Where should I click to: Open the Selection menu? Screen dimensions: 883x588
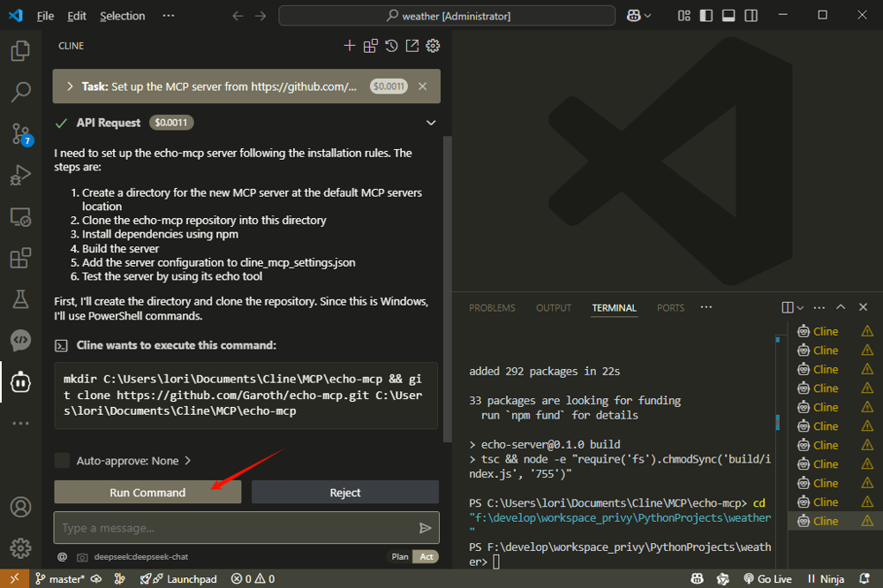click(122, 16)
